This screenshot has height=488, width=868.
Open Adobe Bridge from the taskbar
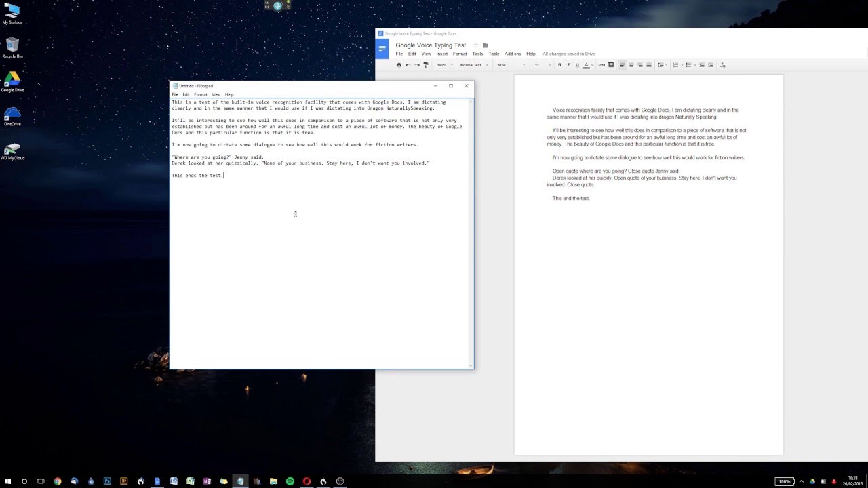point(124,481)
